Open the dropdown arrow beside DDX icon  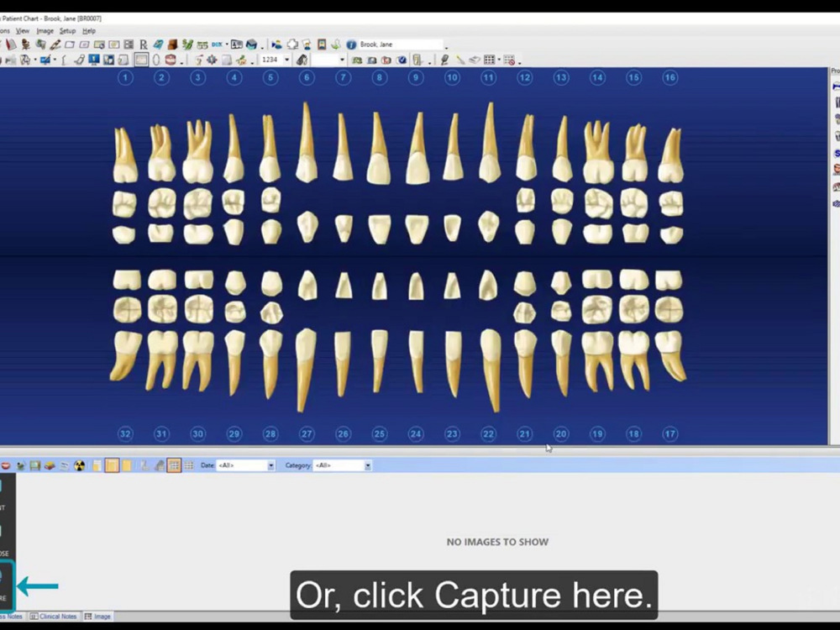click(227, 45)
